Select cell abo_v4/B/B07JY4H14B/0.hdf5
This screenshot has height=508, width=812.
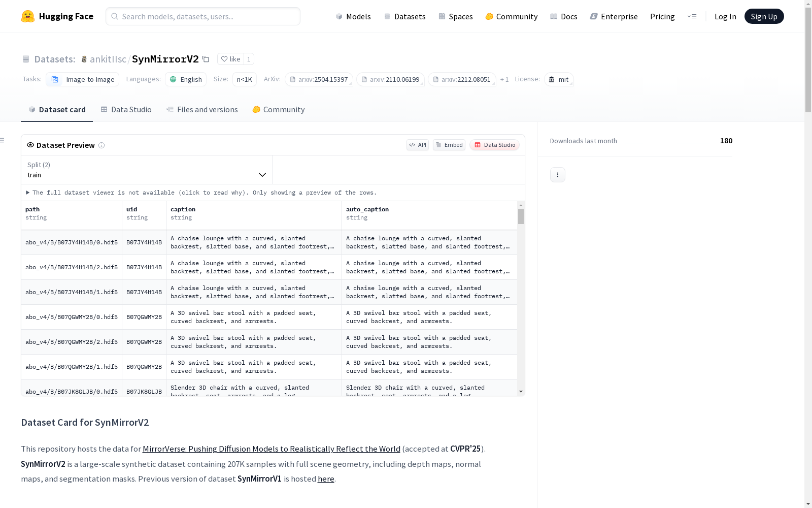click(72, 242)
